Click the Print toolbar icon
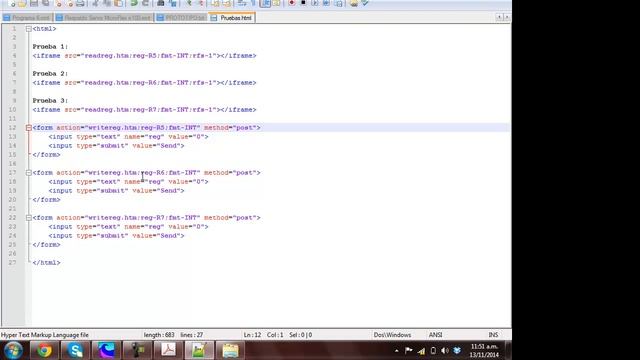The width and height of the screenshot is (640, 360). [x=80, y=3]
